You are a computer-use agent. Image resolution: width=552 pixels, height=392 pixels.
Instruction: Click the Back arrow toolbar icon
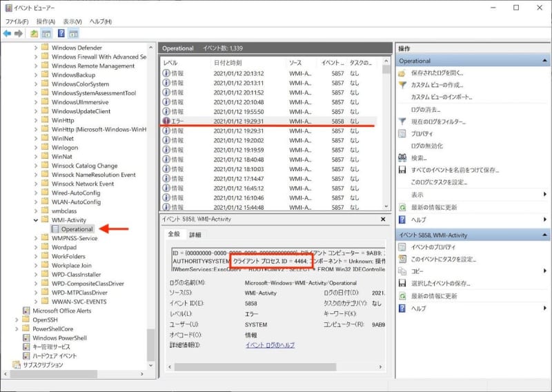[x=7, y=33]
